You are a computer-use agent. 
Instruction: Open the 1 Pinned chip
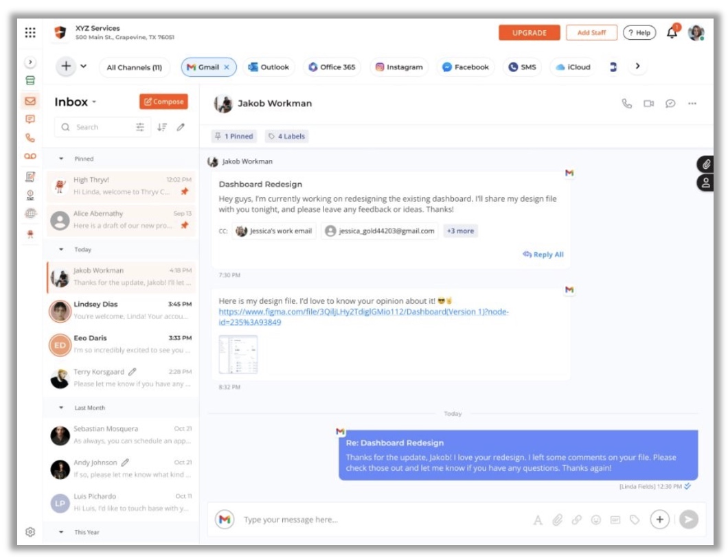click(234, 137)
